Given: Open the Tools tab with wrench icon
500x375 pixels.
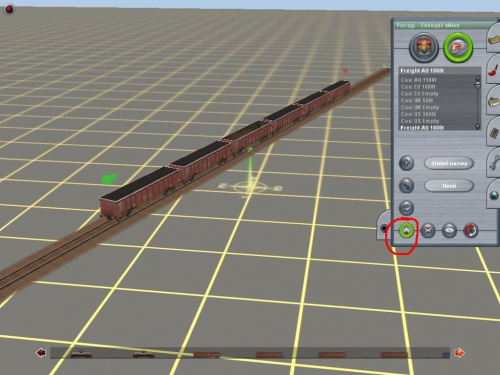Looking at the screenshot, I should [494, 163].
